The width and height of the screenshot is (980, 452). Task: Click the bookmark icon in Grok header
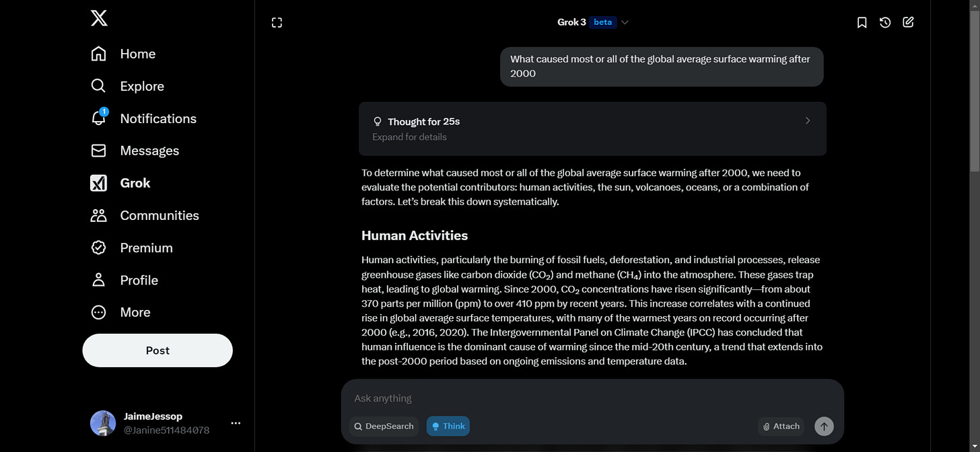pos(862,23)
